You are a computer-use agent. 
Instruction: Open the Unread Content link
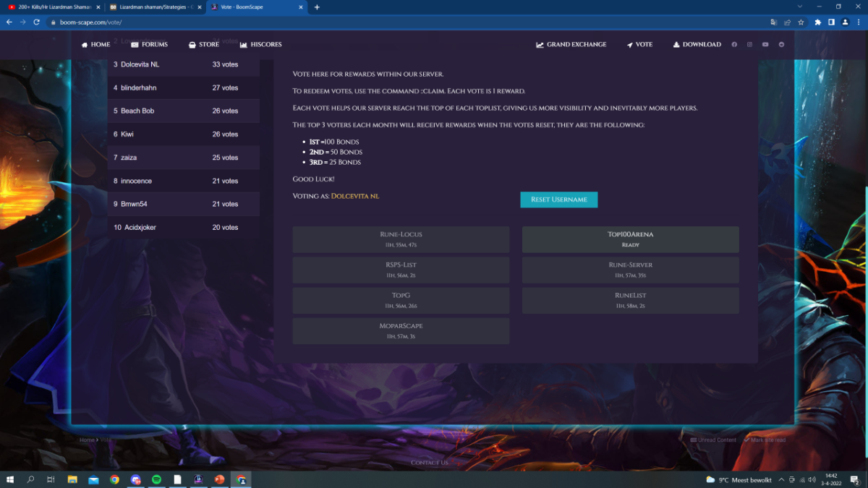click(x=713, y=440)
